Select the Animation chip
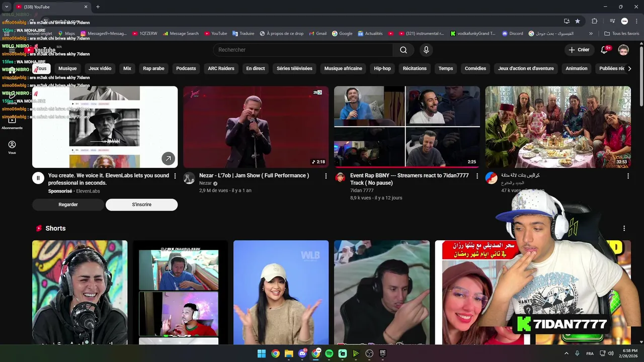This screenshot has height=362, width=644. pyautogui.click(x=577, y=68)
